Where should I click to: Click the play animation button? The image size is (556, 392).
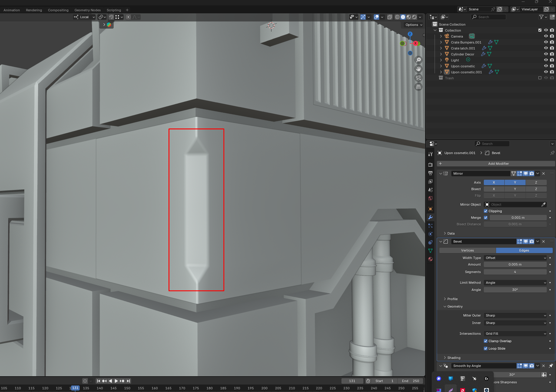point(116,381)
